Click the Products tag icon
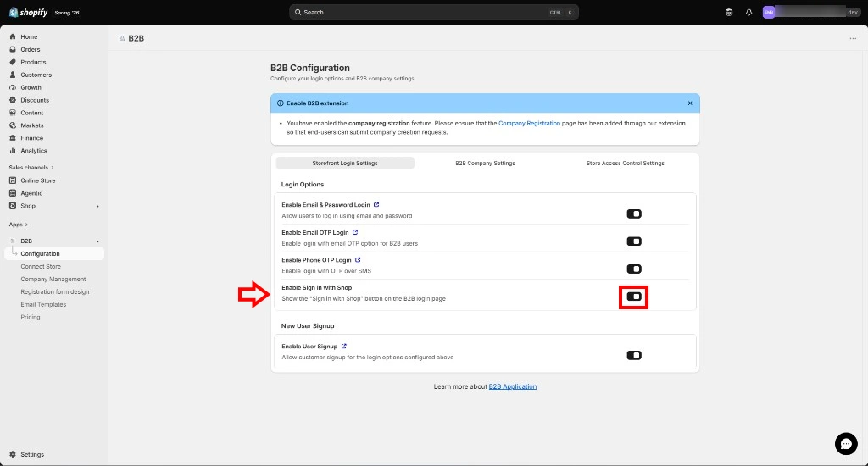The width and height of the screenshot is (868, 466). coord(13,62)
